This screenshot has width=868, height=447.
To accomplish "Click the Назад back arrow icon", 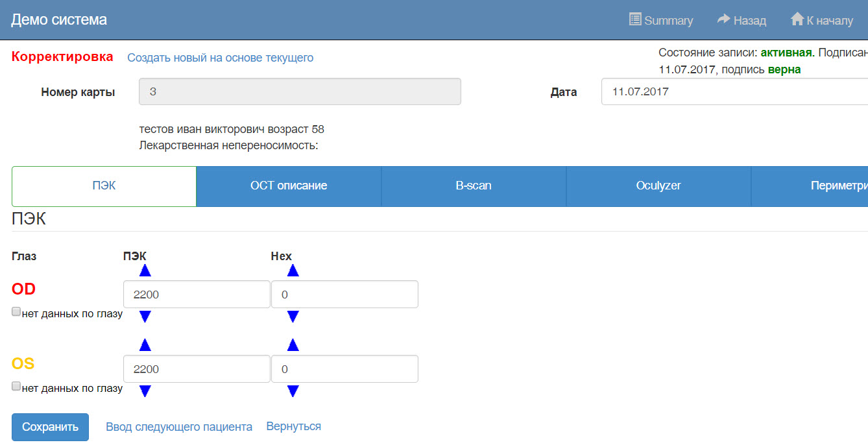I will point(723,19).
